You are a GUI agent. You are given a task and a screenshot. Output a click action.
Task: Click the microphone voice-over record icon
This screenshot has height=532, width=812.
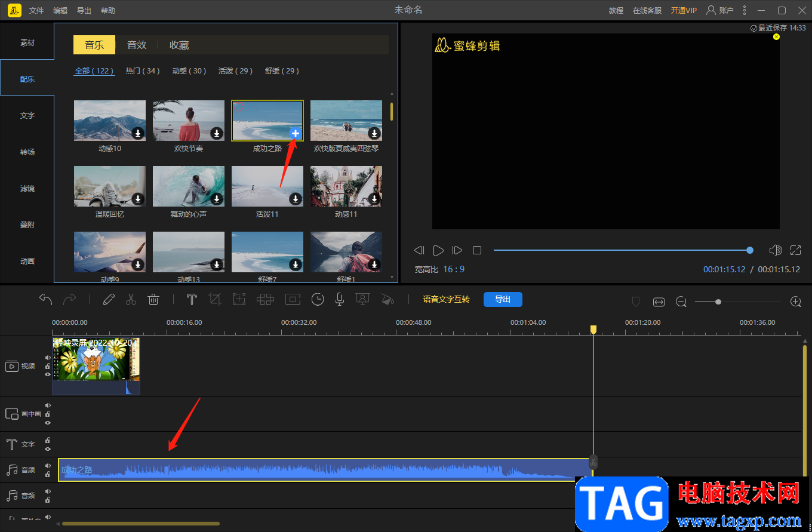339,300
